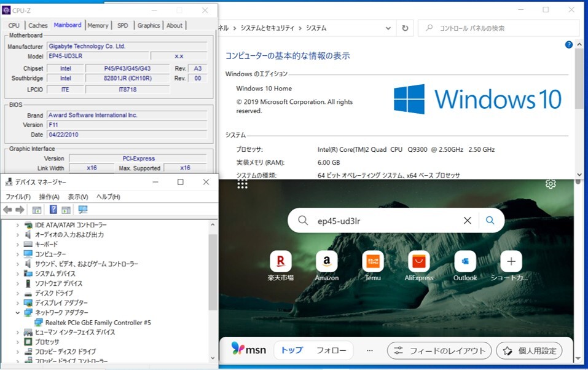Viewport: 588px width, 370px height.
Task: Click システム in the Control Panel breadcrumb
Action: coord(316,28)
